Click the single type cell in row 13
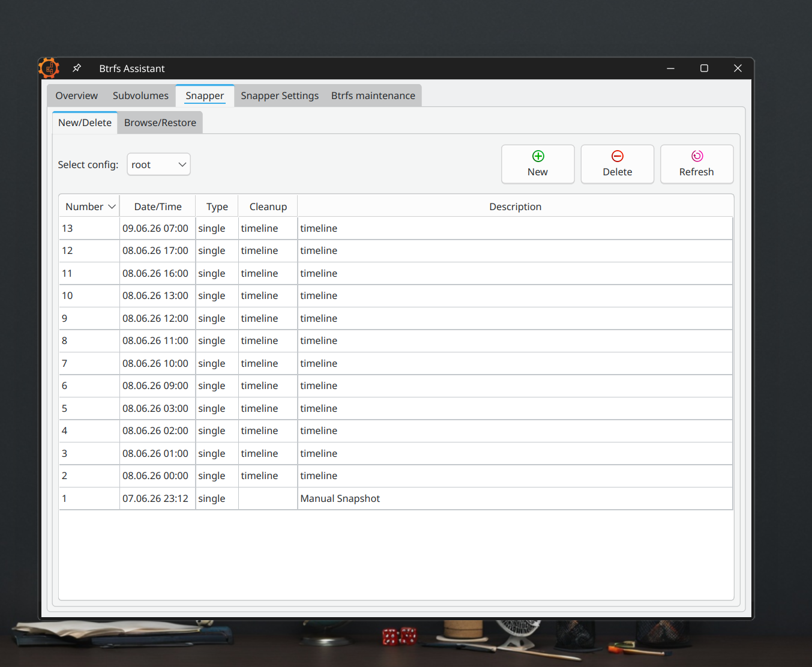The width and height of the screenshot is (812, 667). (217, 228)
